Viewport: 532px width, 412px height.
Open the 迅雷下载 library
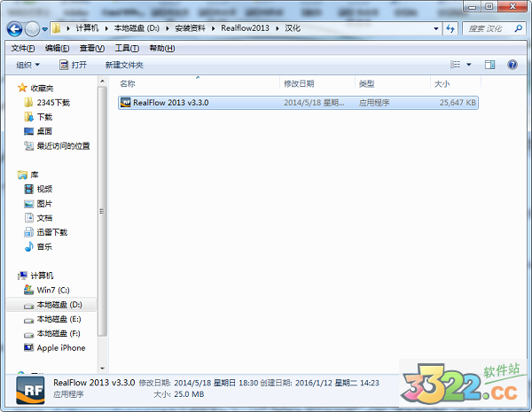pos(46,232)
